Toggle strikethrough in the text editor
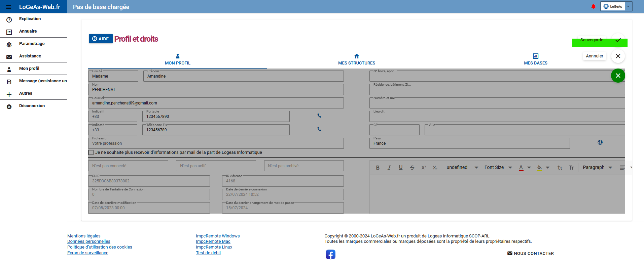 [412, 168]
